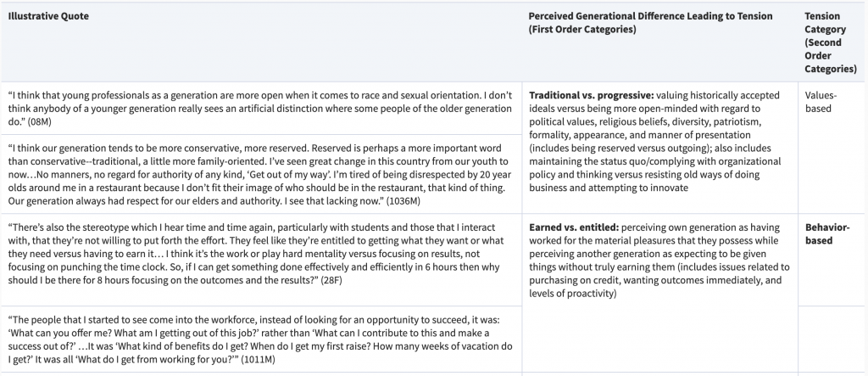Select the quote attributed to 1011M

(260, 340)
